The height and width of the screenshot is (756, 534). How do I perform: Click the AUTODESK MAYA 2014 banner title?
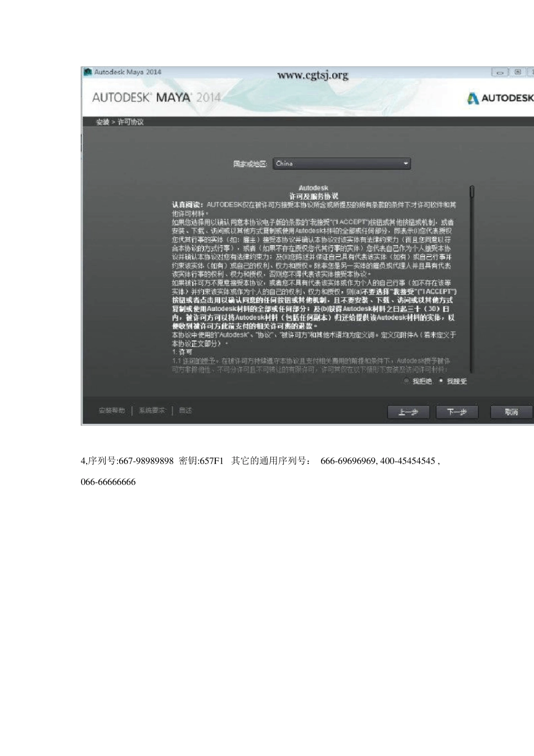click(x=156, y=97)
